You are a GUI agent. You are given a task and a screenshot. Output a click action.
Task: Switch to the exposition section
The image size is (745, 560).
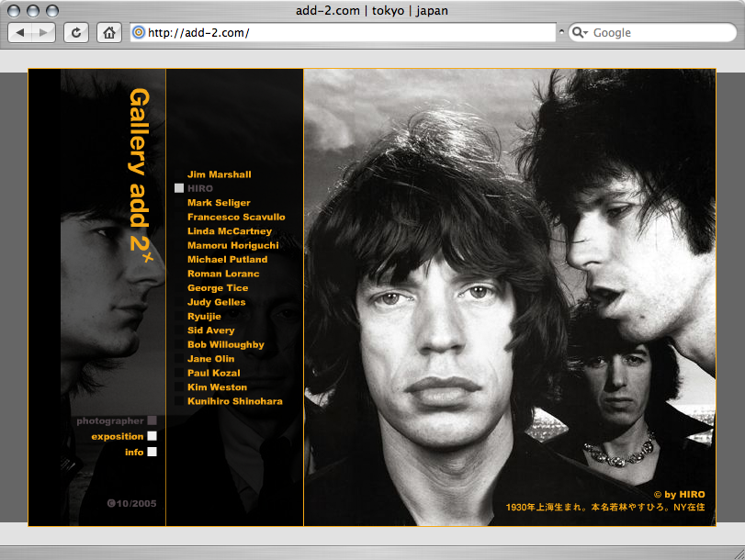pyautogui.click(x=118, y=436)
